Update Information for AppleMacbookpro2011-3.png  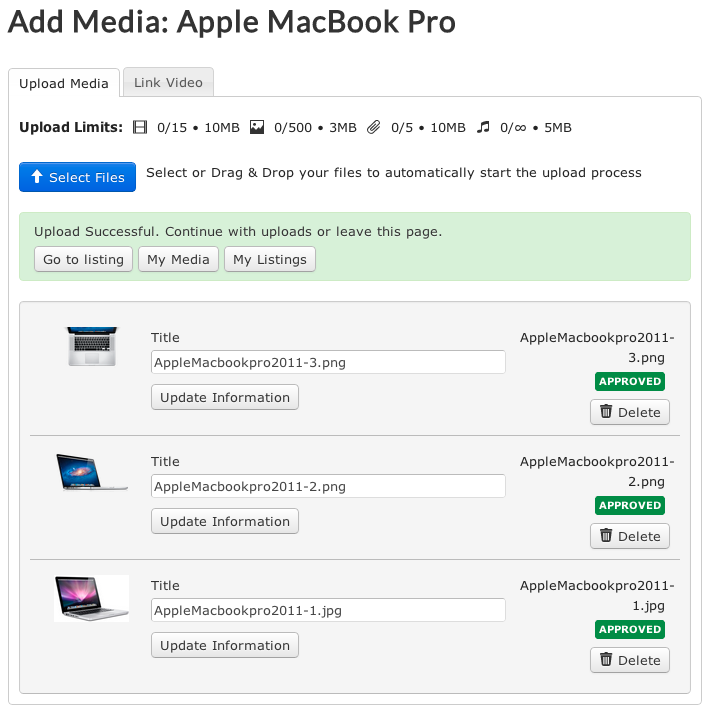(225, 398)
